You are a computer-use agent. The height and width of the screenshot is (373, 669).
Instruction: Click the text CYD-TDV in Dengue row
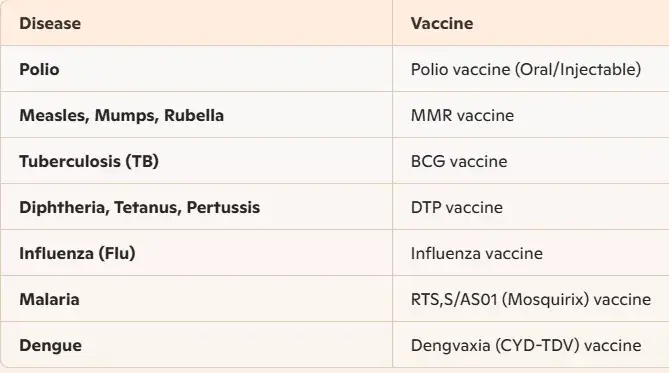click(x=538, y=345)
